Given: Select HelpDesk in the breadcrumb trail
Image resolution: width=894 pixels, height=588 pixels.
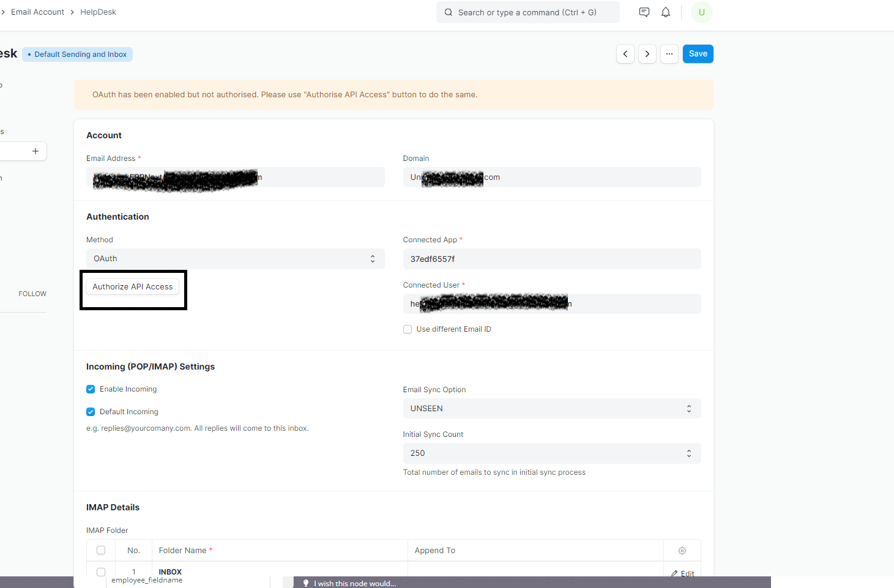Looking at the screenshot, I should [98, 12].
